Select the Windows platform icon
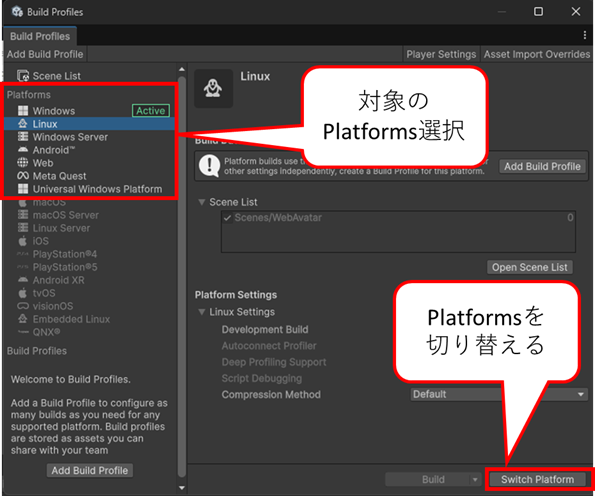The width and height of the screenshot is (595, 496). (x=23, y=111)
